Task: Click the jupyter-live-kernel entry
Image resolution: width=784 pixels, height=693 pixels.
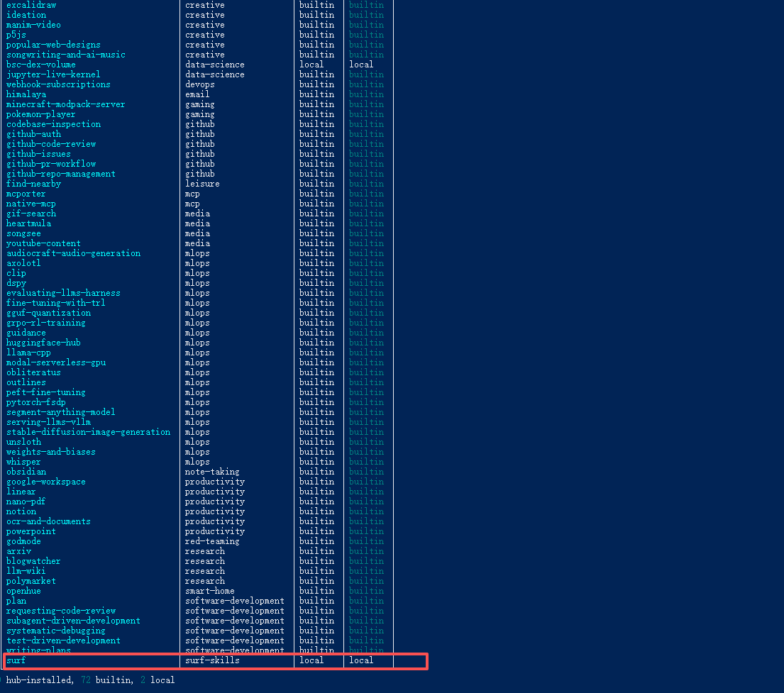Action: (x=53, y=74)
